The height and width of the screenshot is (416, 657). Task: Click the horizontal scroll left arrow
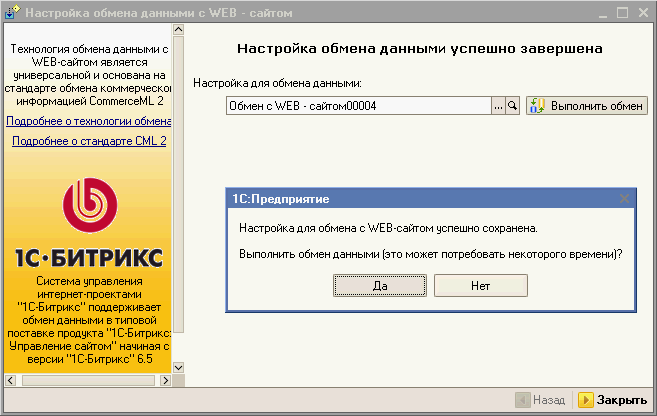click(10, 380)
